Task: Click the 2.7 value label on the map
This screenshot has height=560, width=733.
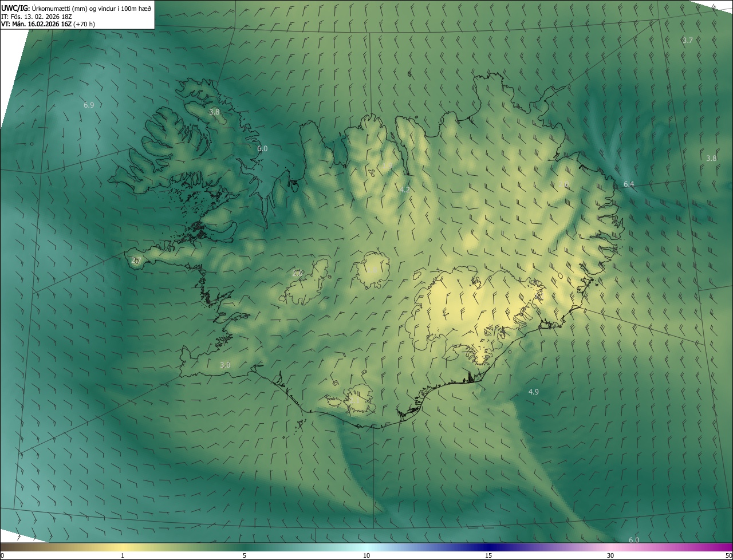Action: pyautogui.click(x=136, y=260)
